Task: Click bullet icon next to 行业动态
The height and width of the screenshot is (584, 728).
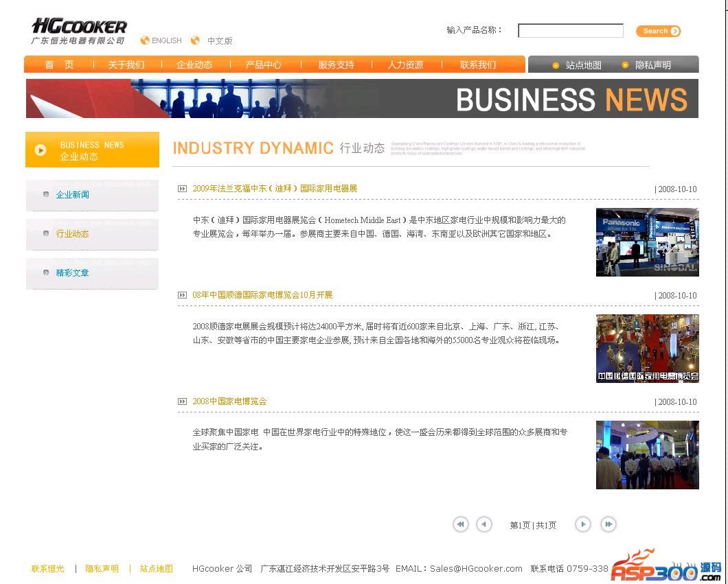Action: point(45,233)
